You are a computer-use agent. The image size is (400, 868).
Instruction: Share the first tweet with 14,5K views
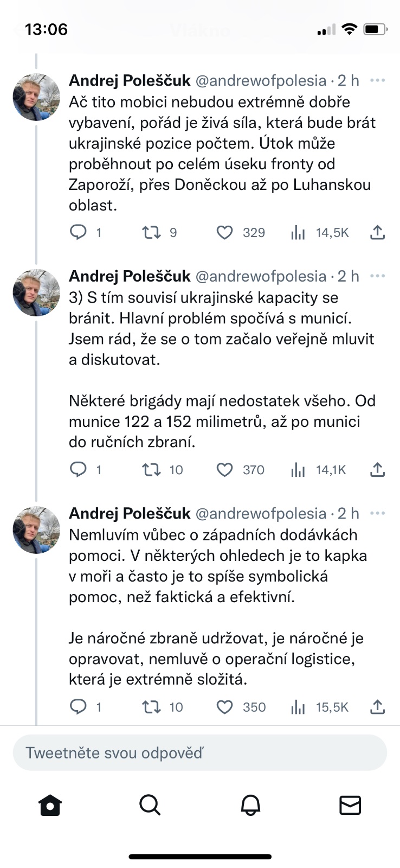pyautogui.click(x=377, y=233)
